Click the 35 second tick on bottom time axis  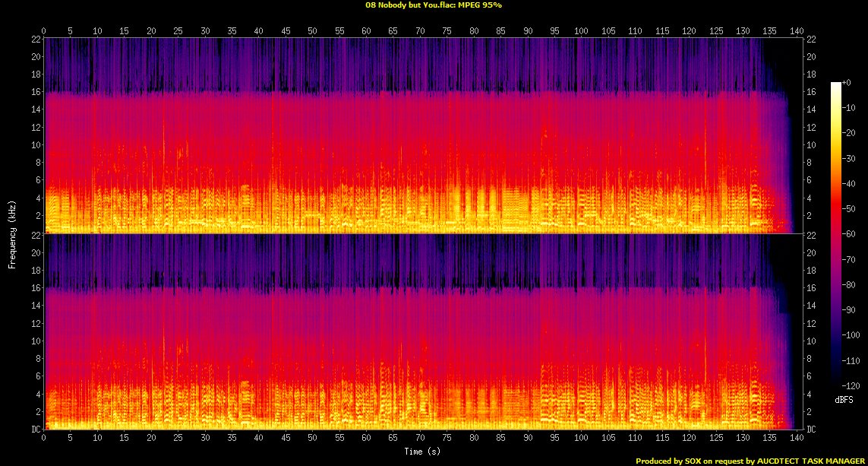232,439
